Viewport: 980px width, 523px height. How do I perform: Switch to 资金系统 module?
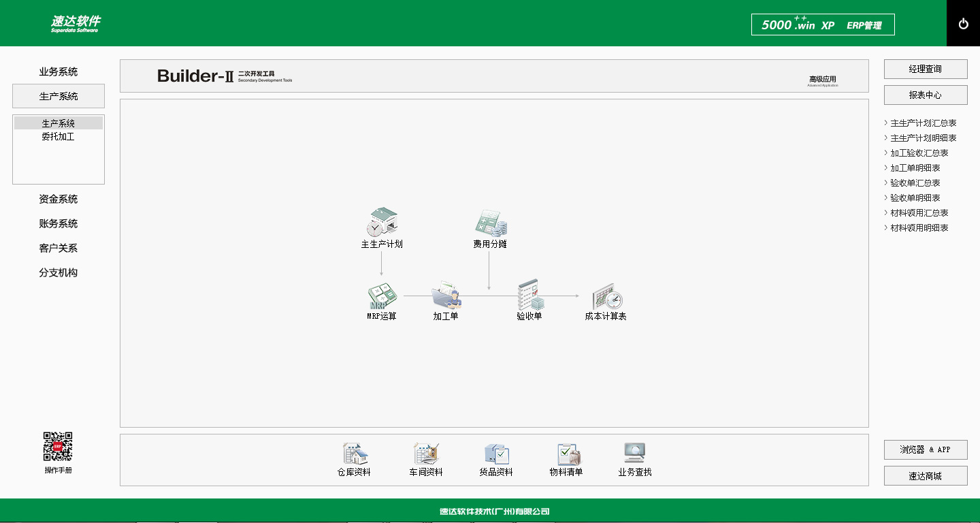coord(59,200)
